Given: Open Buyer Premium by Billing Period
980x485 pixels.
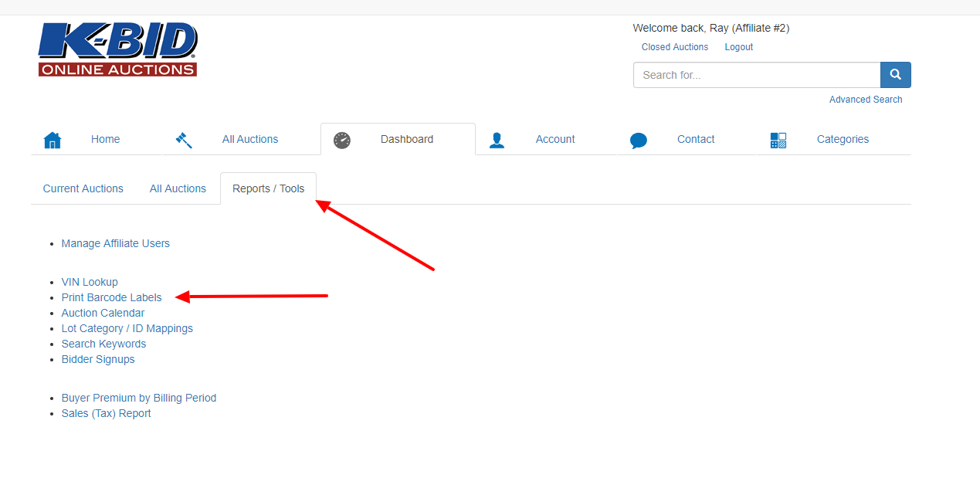Looking at the screenshot, I should (139, 398).
